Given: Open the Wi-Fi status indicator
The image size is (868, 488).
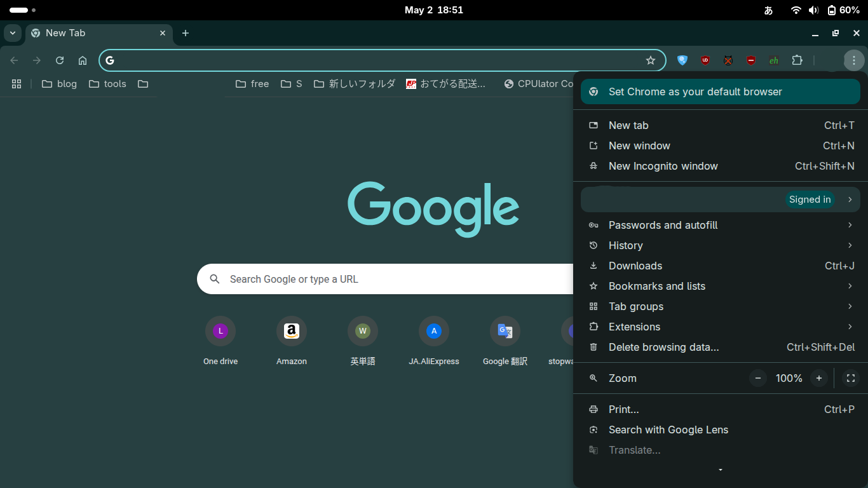Looking at the screenshot, I should click(796, 10).
